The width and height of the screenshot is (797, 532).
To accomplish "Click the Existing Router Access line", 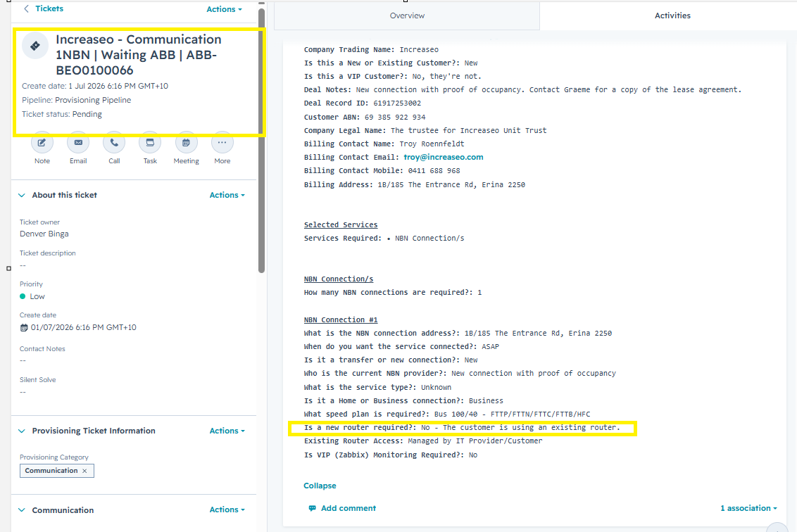I will pyautogui.click(x=423, y=441).
